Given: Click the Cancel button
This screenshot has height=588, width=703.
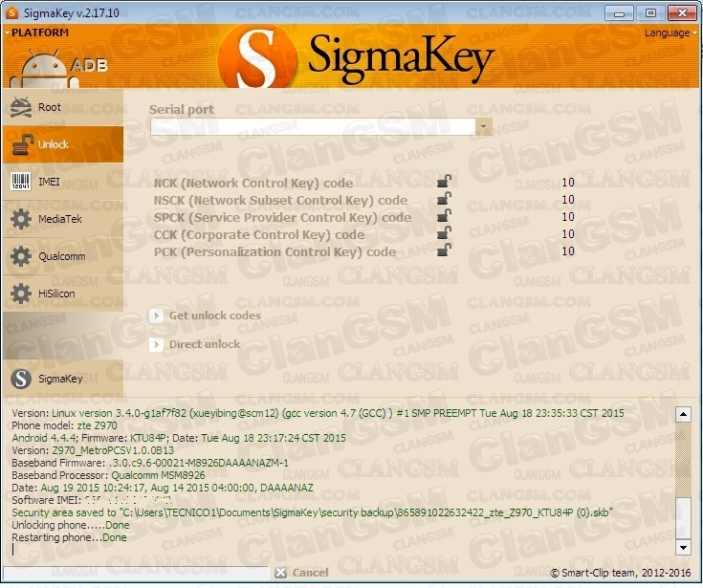Looking at the screenshot, I should [301, 573].
